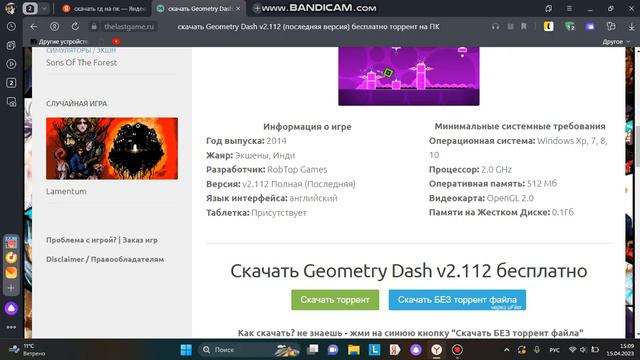Open Task View icon on taskbar
Viewport: 640px width, 360px height.
pyautogui.click(x=312, y=350)
